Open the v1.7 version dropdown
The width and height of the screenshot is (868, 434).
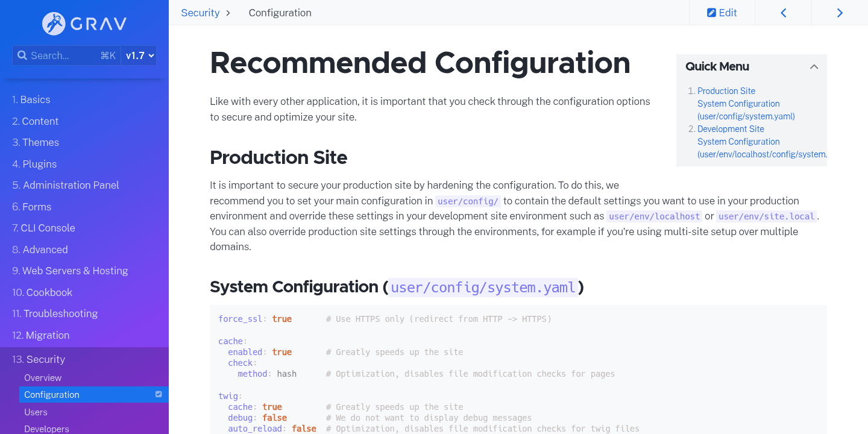tap(138, 55)
